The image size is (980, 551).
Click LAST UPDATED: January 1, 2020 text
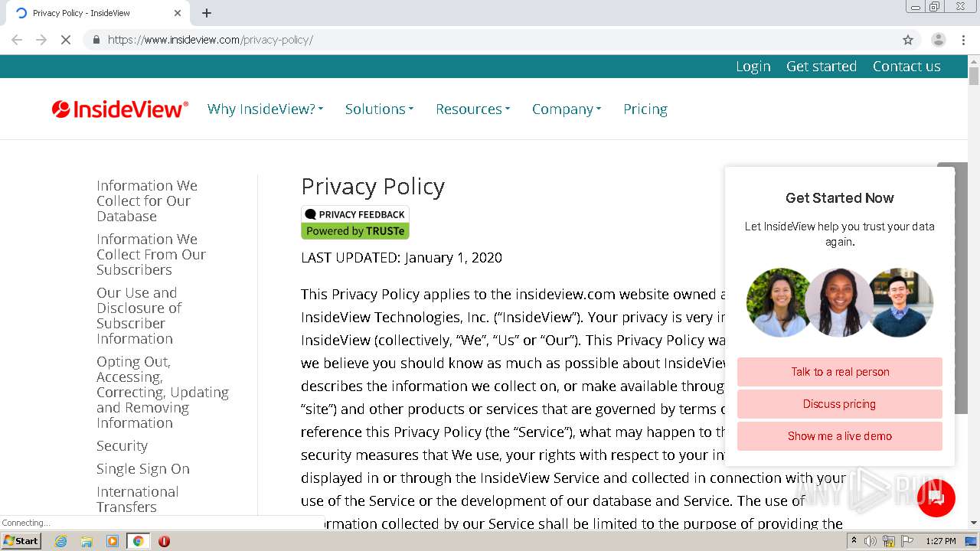[402, 258]
